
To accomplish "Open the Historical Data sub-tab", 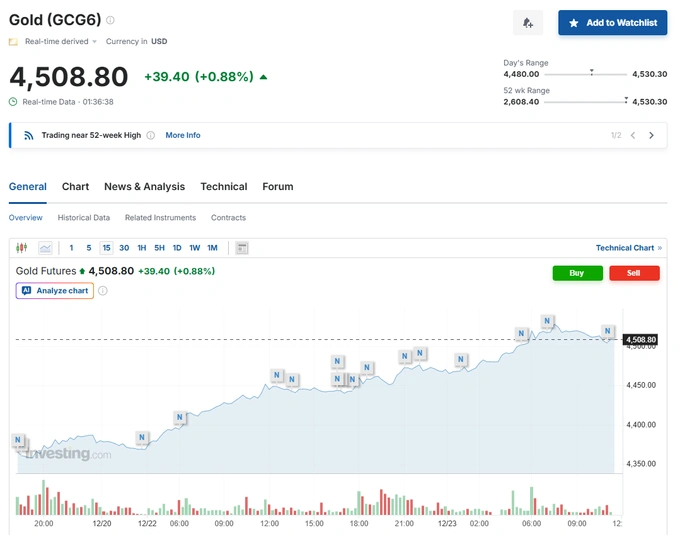I will click(x=83, y=218).
